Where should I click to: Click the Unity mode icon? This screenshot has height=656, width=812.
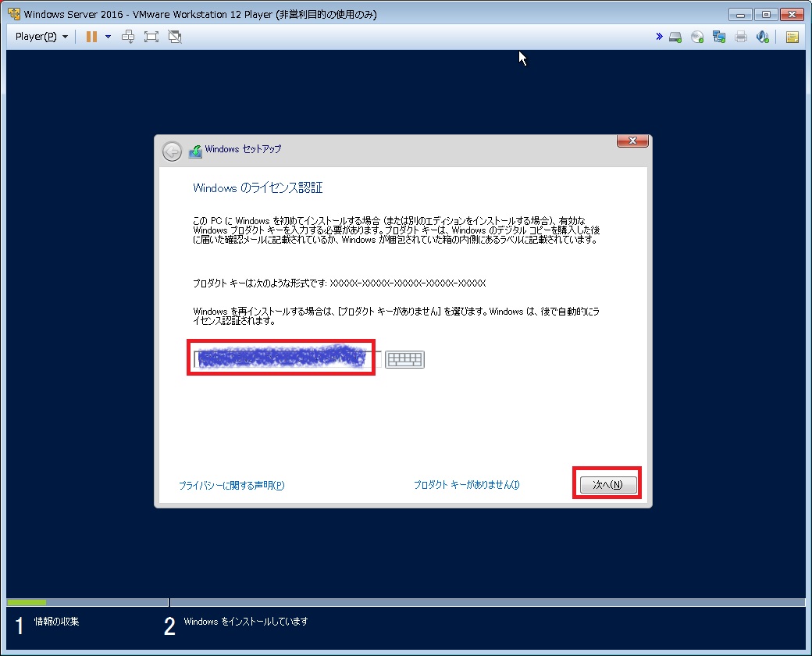[x=174, y=36]
